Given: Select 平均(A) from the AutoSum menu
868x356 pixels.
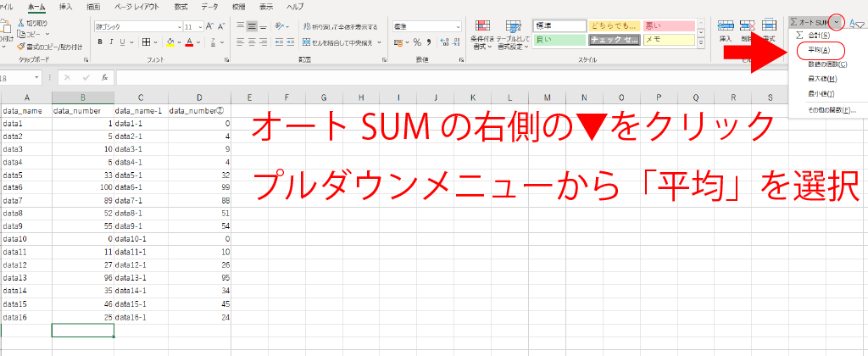Looking at the screenshot, I should [x=819, y=51].
